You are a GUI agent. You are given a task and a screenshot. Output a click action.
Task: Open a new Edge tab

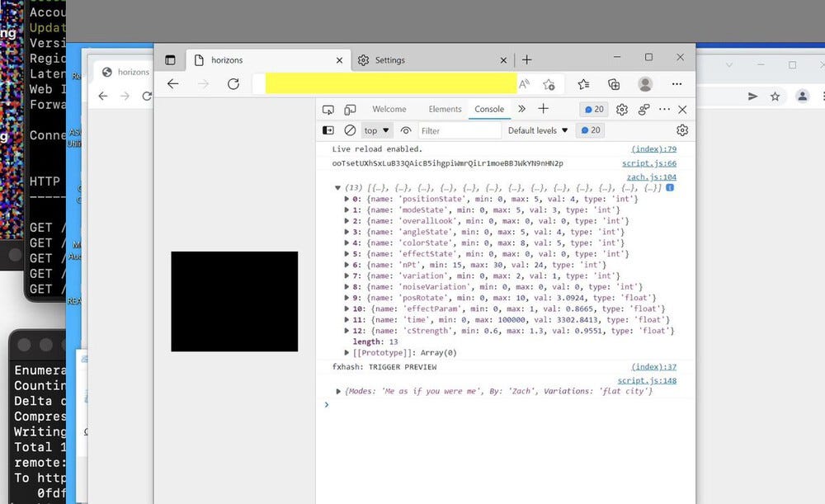pos(526,60)
